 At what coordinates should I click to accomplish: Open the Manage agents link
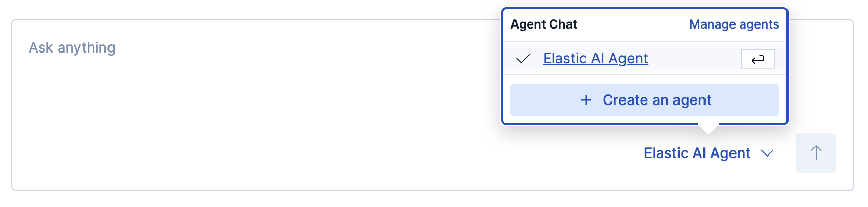(x=734, y=24)
